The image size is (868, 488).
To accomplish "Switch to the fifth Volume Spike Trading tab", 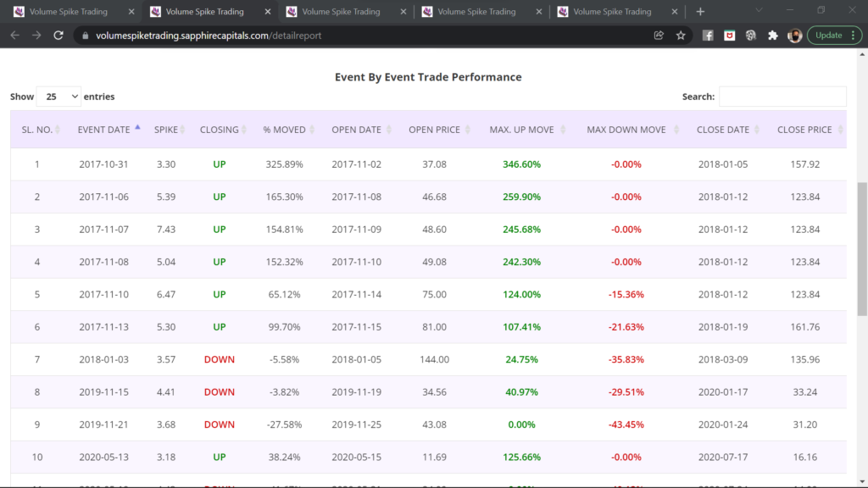I will coord(612,12).
